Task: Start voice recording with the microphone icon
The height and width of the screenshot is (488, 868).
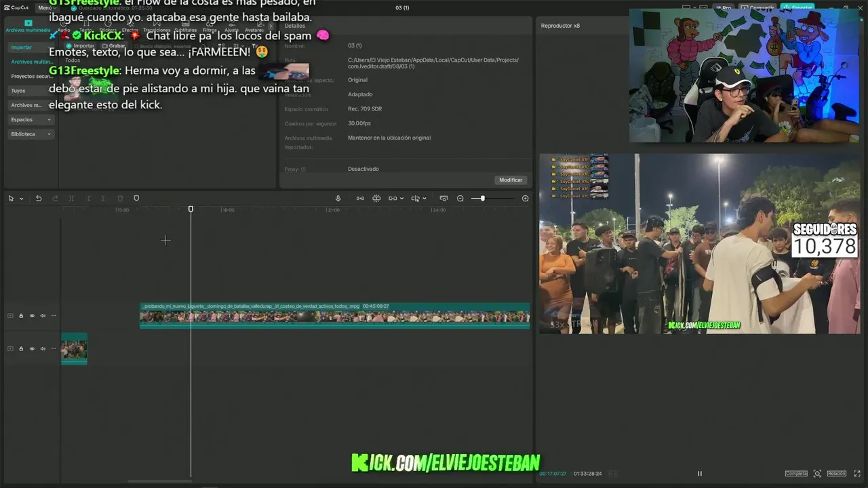Action: [x=338, y=199]
